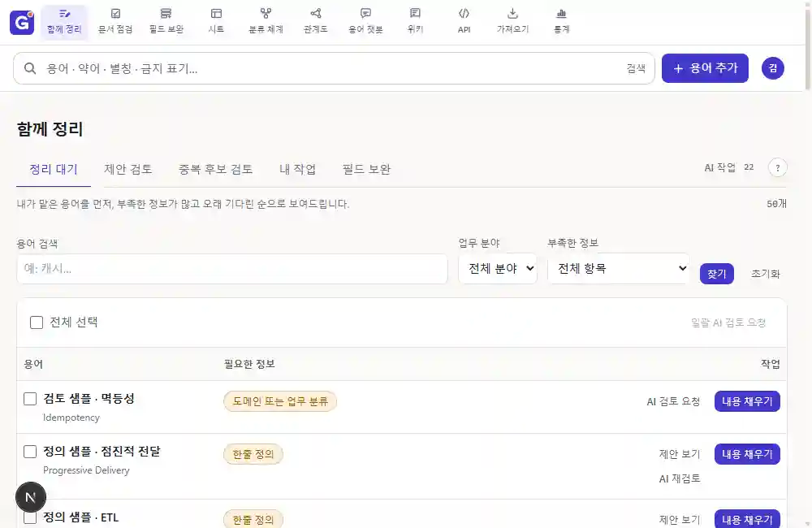Click 내용 채우기 for 멱등성 row
Viewport: 812px width, 528px height.
(747, 401)
